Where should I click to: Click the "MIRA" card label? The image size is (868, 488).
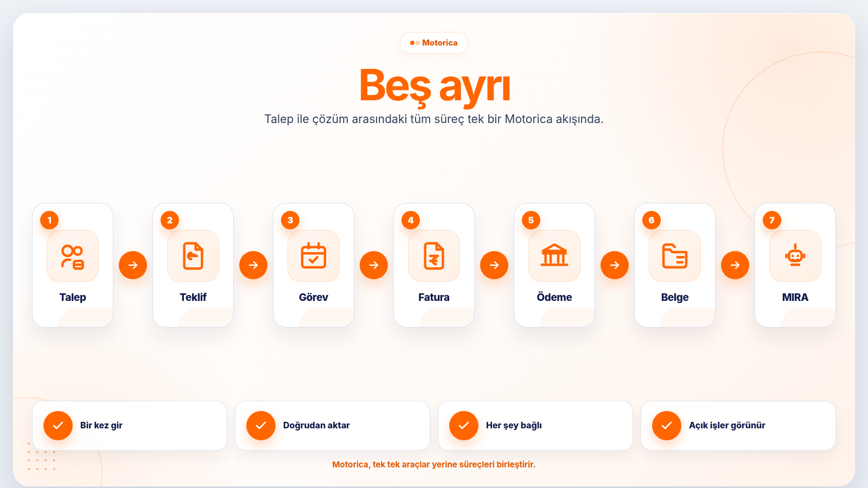pyautogui.click(x=795, y=297)
